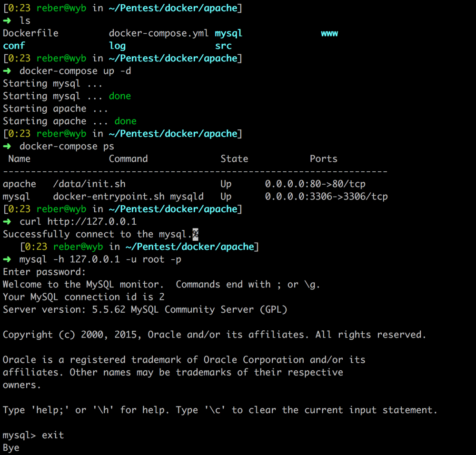476x455 pixels.
Task: Click the 'mysql> exit' prompt line
Action: 33,435
